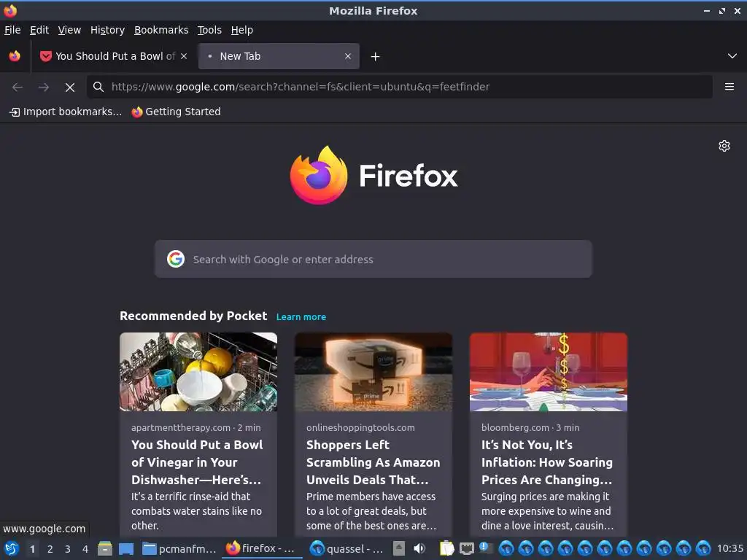Open the Bloomberg inflation article thumbnail
Viewport: 747px width, 560px height.
[x=549, y=372]
